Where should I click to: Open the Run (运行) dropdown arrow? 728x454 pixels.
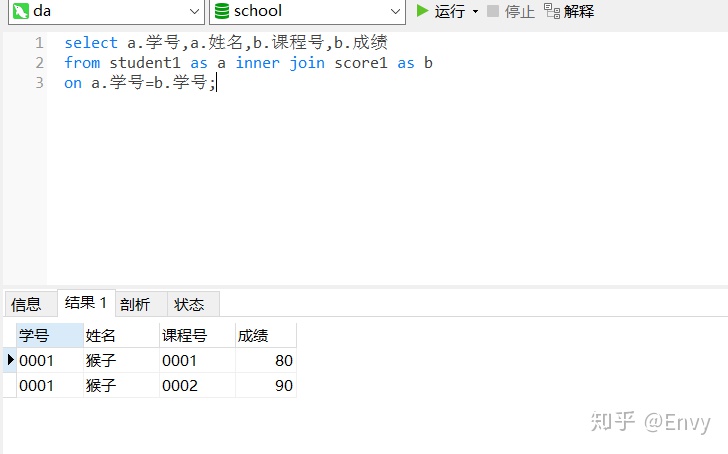pyautogui.click(x=475, y=11)
